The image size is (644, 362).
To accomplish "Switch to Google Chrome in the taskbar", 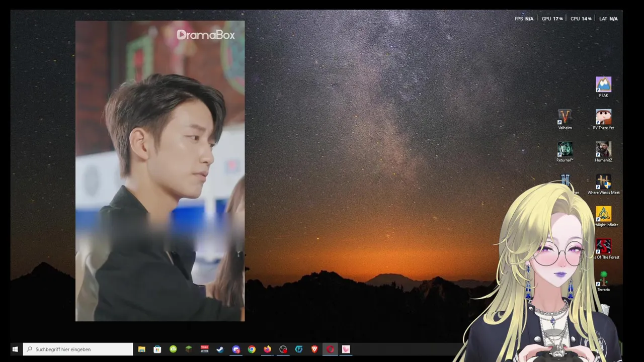I will coord(252,349).
